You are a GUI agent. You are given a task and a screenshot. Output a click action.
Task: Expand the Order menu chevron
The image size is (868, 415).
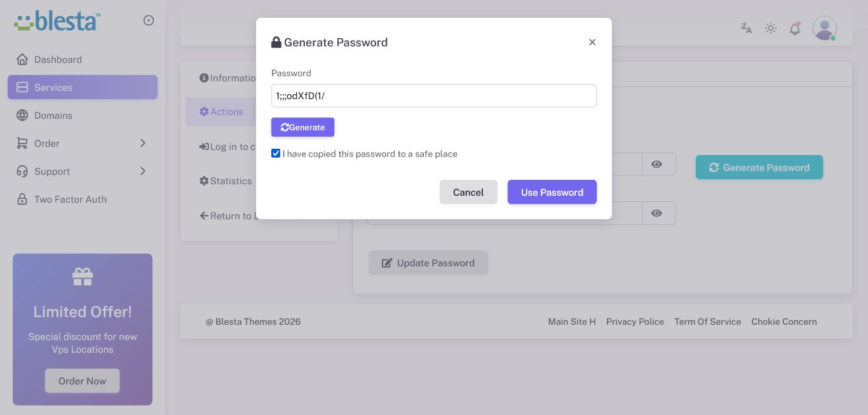point(143,143)
